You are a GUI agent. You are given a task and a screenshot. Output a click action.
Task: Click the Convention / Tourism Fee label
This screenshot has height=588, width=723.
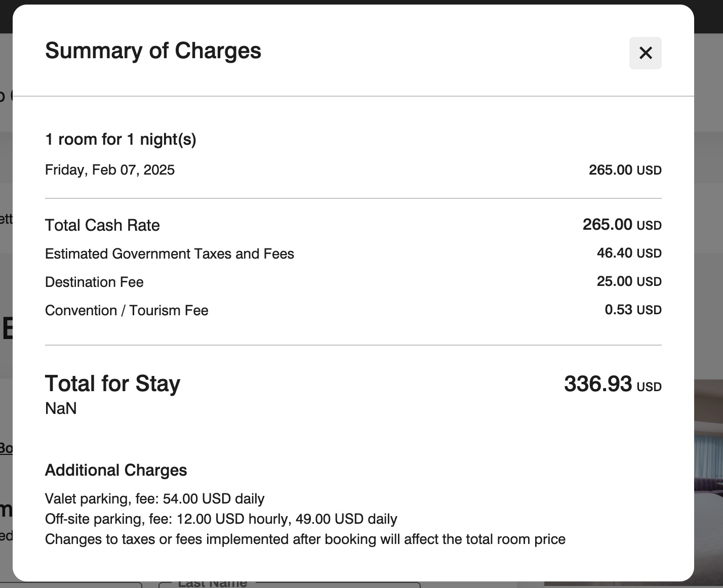(127, 310)
